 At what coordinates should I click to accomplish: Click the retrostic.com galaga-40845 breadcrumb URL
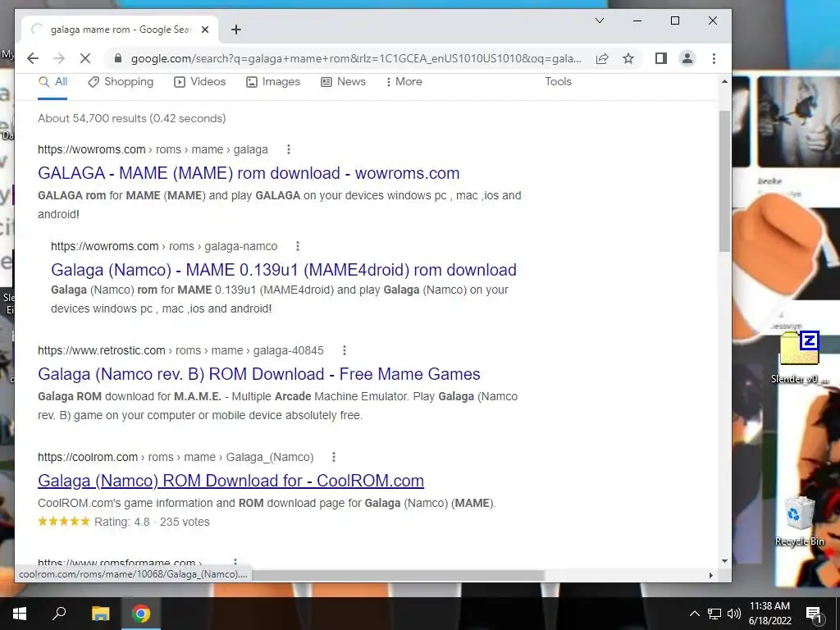[180, 350]
